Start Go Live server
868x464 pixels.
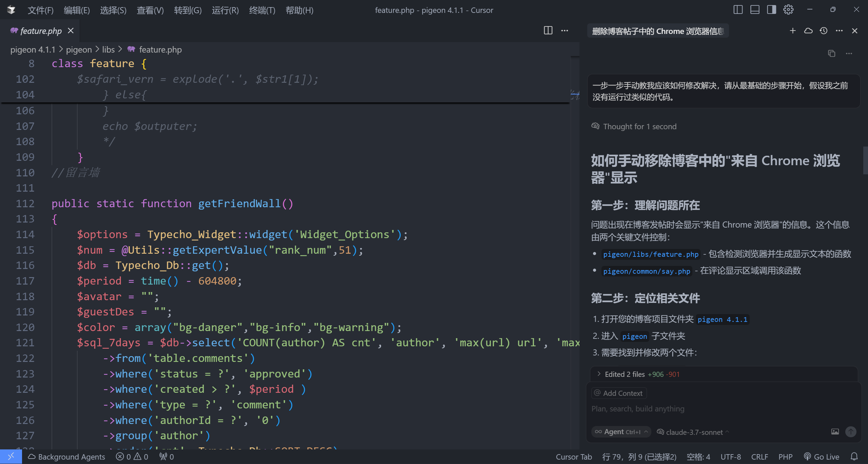822,457
